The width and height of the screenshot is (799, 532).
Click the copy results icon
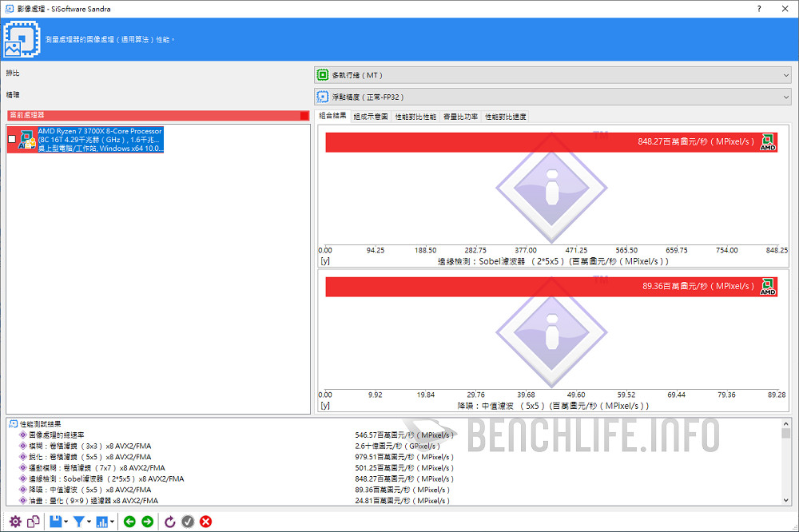[x=34, y=522]
